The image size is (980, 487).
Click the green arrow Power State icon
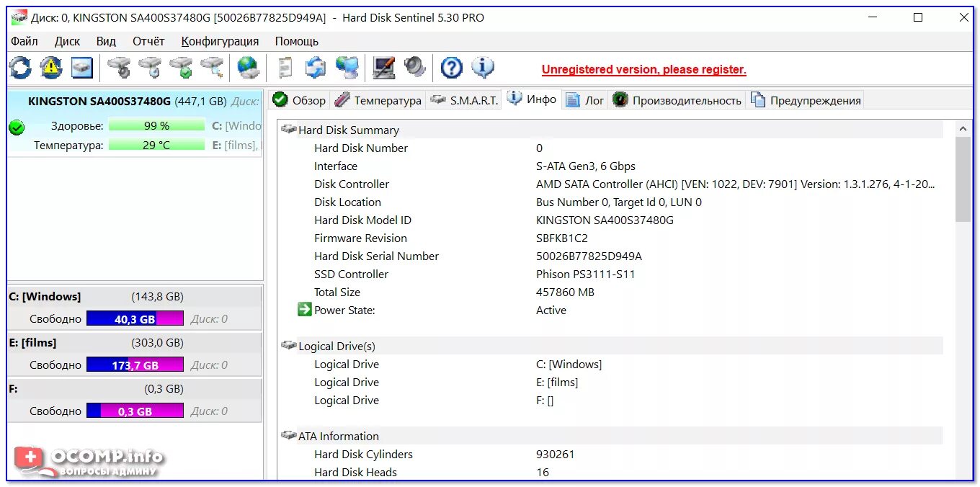tap(304, 310)
